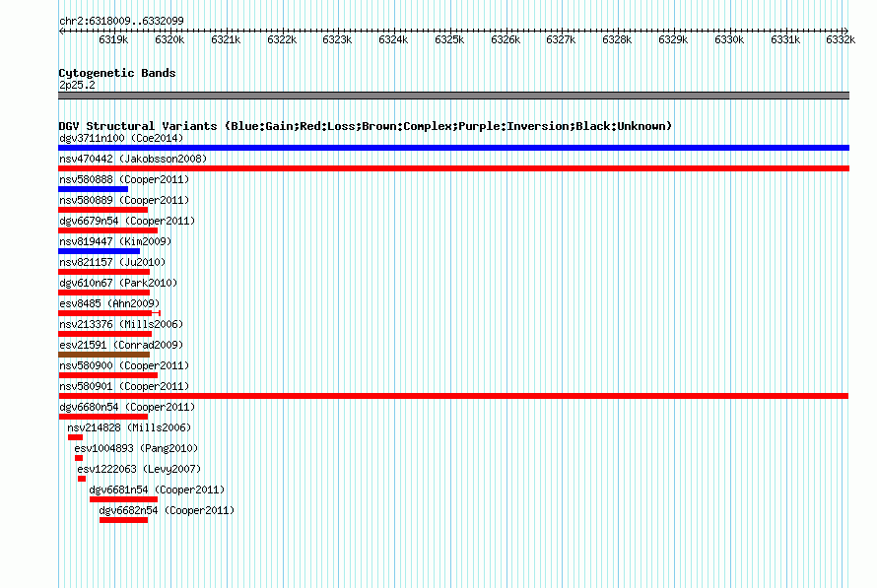Open esv1222063 (Levy2007) variant label
The width and height of the screenshot is (877, 588).
(x=139, y=469)
